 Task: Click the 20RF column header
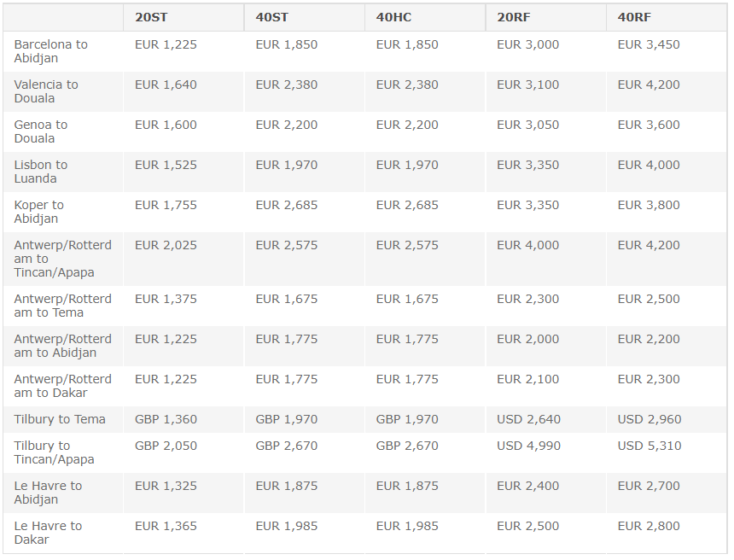[x=514, y=17]
